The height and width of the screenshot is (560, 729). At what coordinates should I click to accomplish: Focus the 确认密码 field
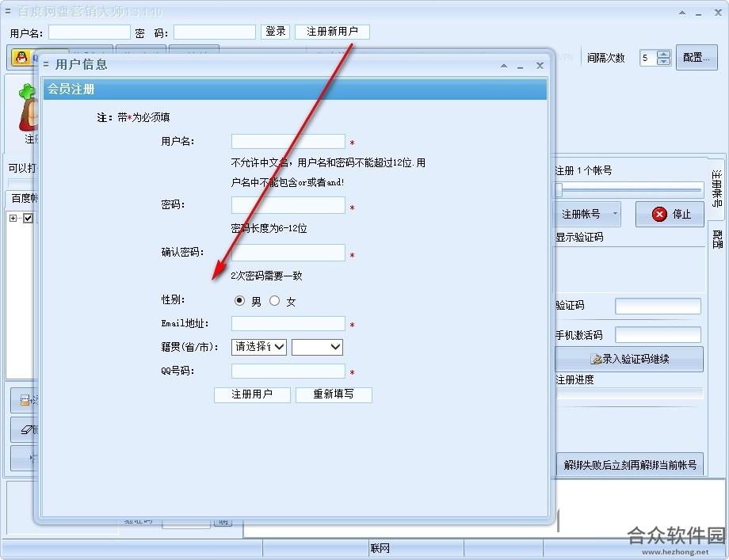(x=288, y=253)
